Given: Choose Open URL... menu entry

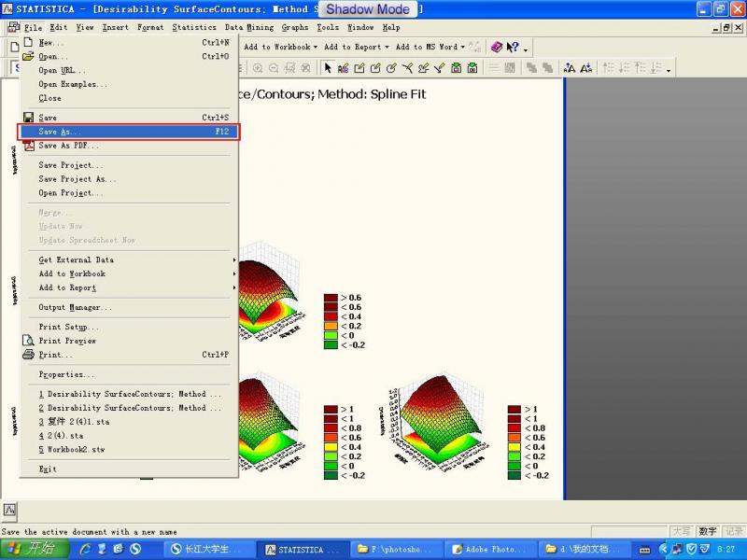Looking at the screenshot, I should click(129, 70).
